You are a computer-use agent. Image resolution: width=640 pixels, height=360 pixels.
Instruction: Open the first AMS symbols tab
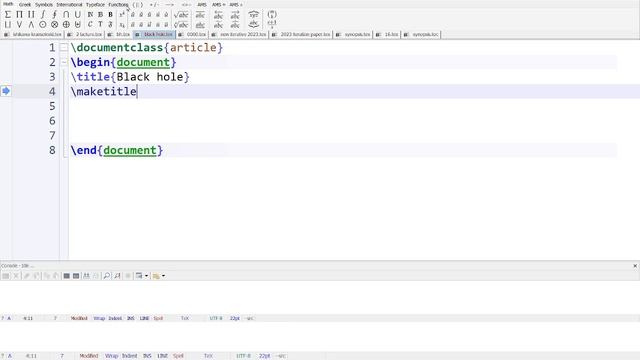pyautogui.click(x=202, y=4)
